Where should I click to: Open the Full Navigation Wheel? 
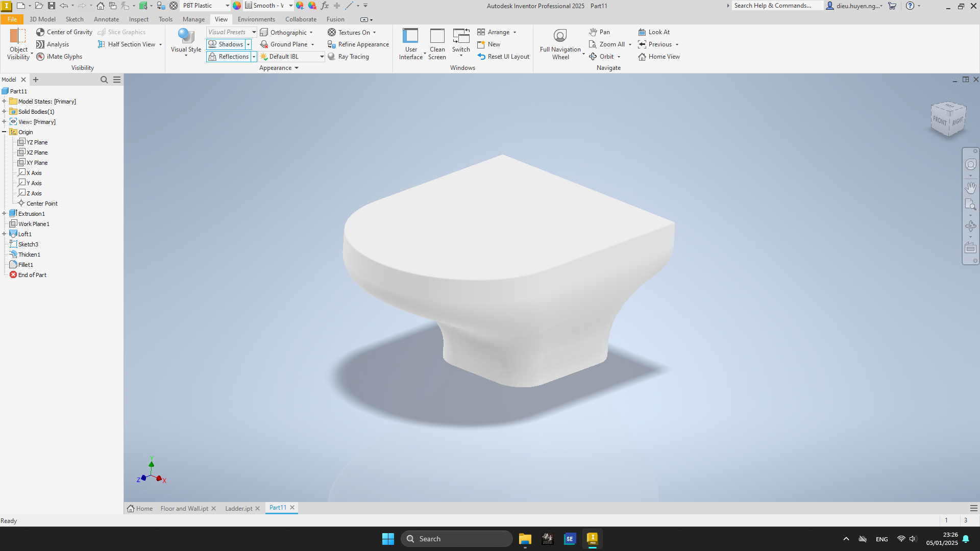coord(560,44)
